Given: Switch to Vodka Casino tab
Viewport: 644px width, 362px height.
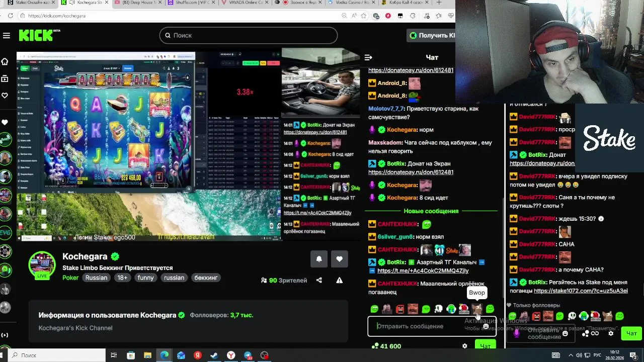Looking at the screenshot, I should 351,3.
